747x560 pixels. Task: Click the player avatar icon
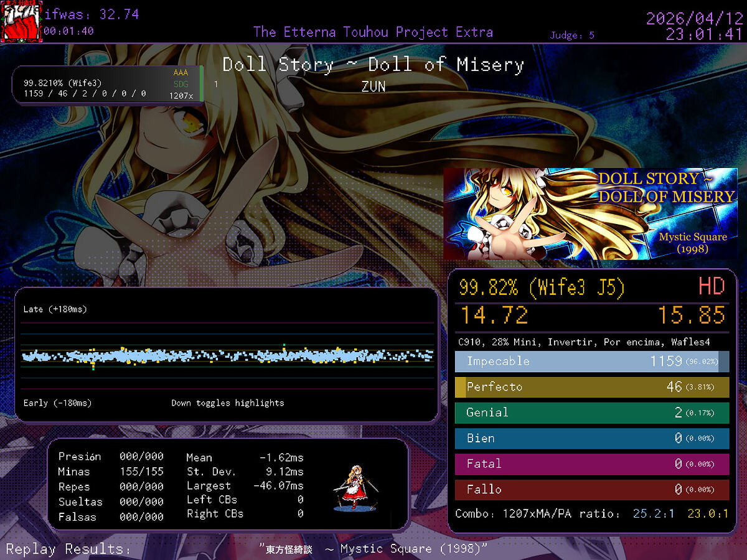point(22,22)
